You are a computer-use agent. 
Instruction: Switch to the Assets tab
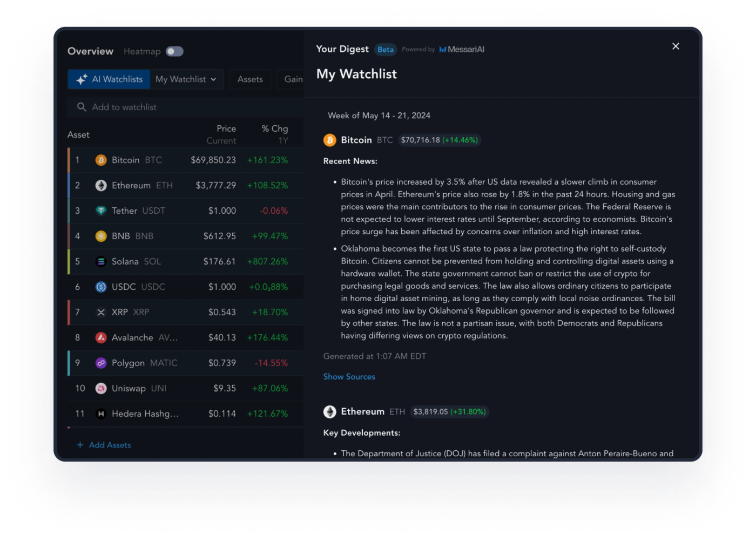coord(250,79)
